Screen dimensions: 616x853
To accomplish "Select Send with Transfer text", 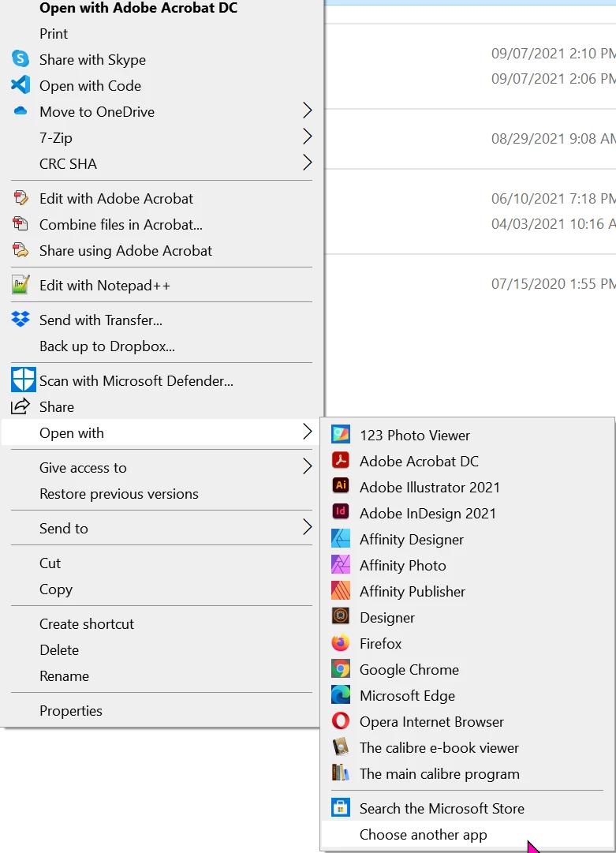I will click(x=101, y=320).
